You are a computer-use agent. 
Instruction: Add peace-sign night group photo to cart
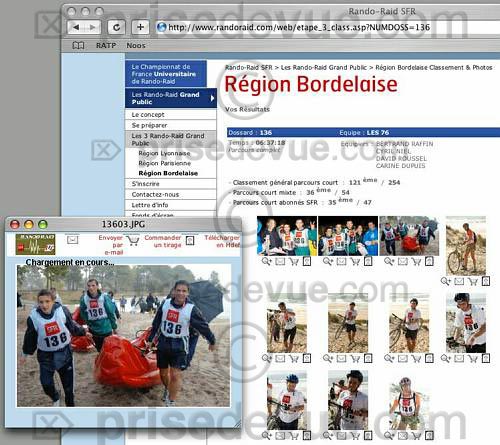[294, 262]
